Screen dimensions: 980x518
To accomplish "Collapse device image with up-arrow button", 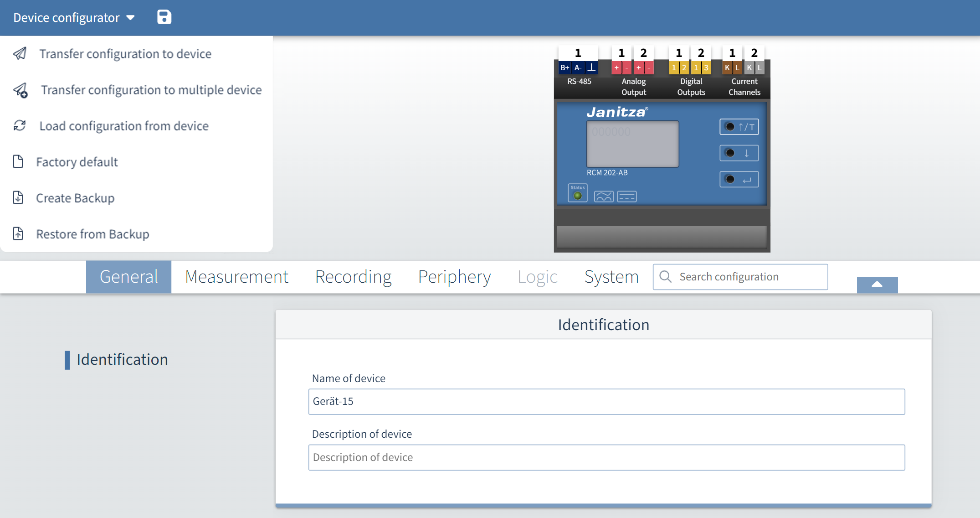I will click(x=877, y=285).
